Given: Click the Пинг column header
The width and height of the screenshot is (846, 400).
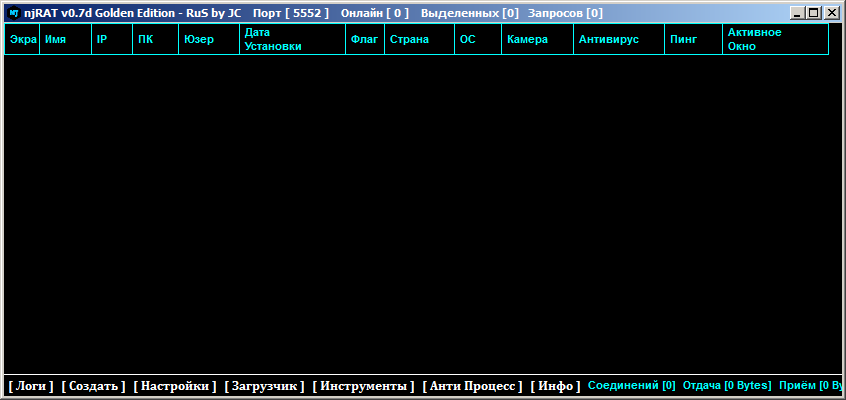Looking at the screenshot, I should [x=692, y=39].
